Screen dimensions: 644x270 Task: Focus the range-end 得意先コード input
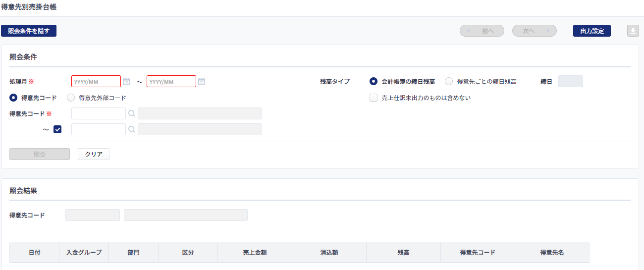click(x=99, y=129)
